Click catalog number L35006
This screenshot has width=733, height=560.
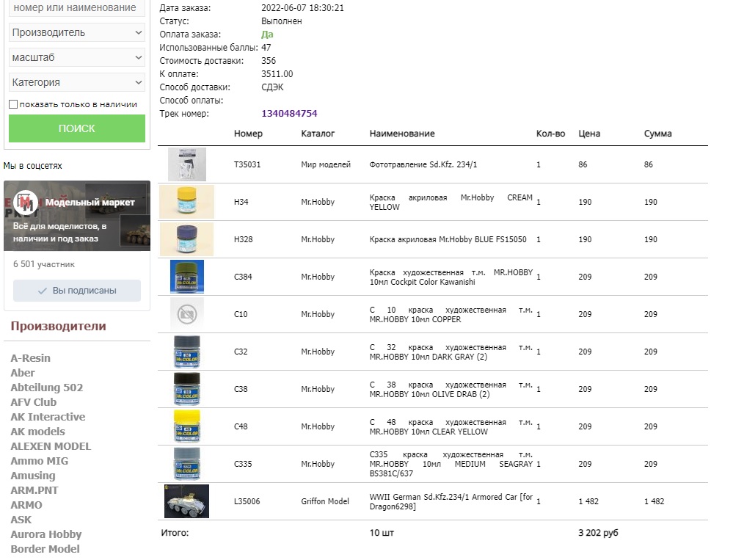(247, 501)
